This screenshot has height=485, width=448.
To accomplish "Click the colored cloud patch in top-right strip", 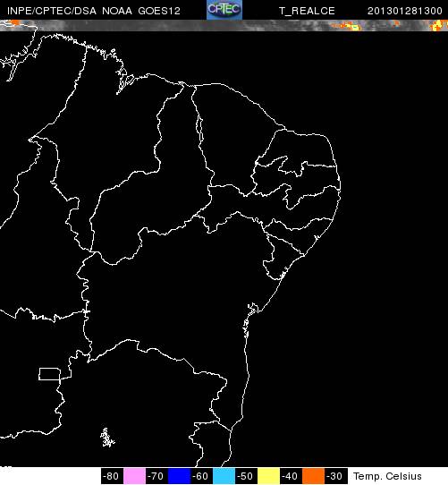I will pyautogui.click(x=439, y=25).
